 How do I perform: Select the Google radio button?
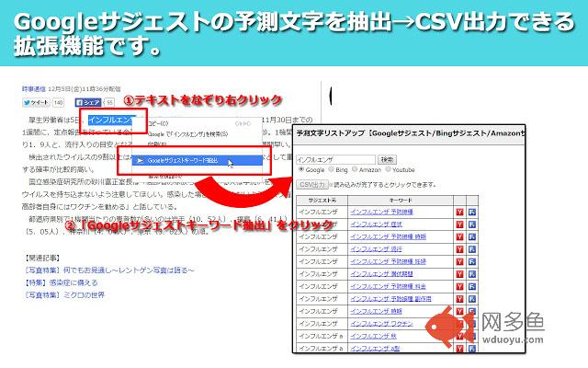pos(301,169)
